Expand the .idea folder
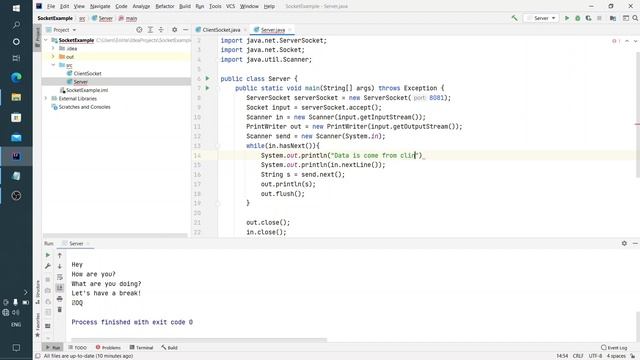Viewport: 640px width, 360px height. pyautogui.click(x=53, y=48)
